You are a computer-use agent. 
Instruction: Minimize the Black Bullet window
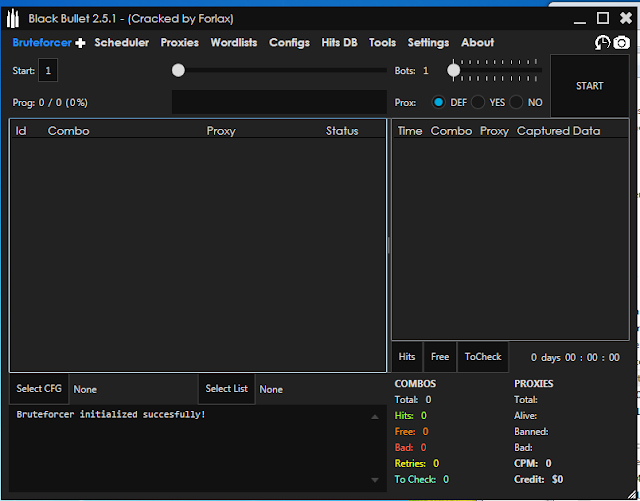click(579, 17)
